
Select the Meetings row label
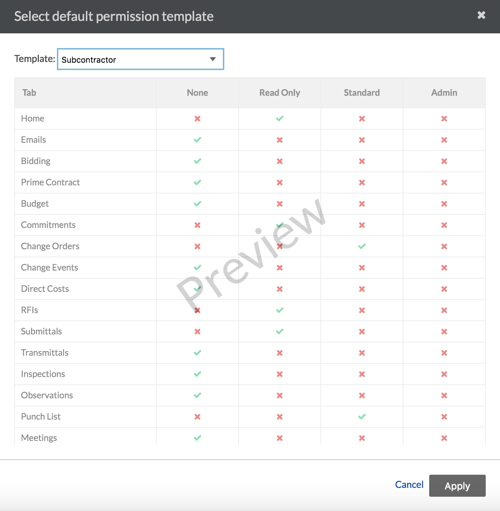pyautogui.click(x=39, y=438)
